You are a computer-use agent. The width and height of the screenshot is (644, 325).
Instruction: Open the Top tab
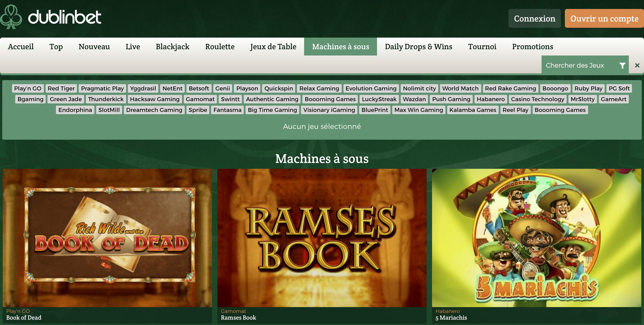tap(56, 47)
